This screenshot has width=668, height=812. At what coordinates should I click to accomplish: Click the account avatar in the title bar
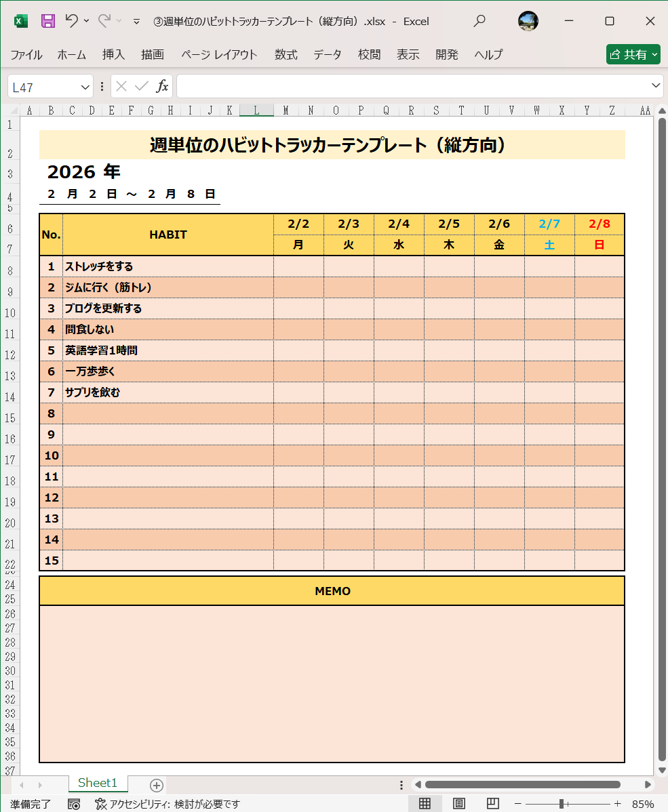point(528,21)
